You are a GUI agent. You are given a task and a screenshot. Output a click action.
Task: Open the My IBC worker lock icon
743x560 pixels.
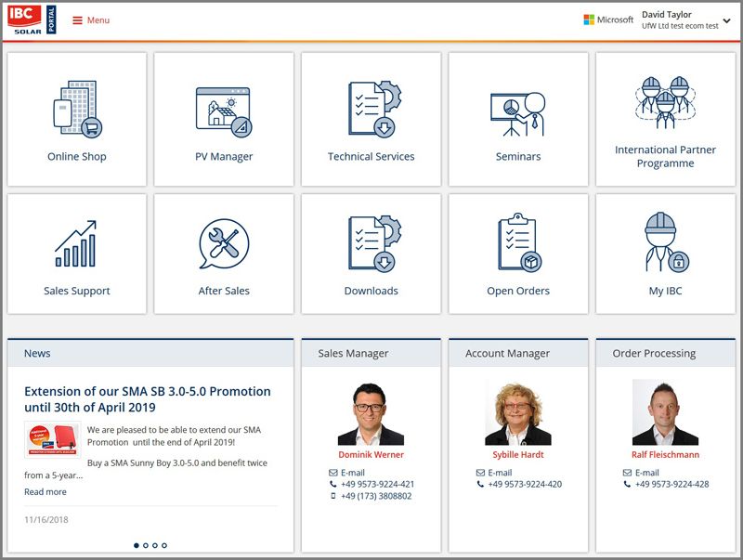pos(667,242)
